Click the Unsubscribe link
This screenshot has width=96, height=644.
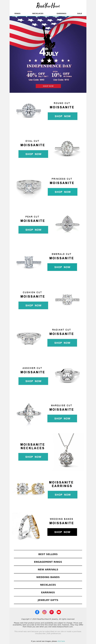pos(40,633)
